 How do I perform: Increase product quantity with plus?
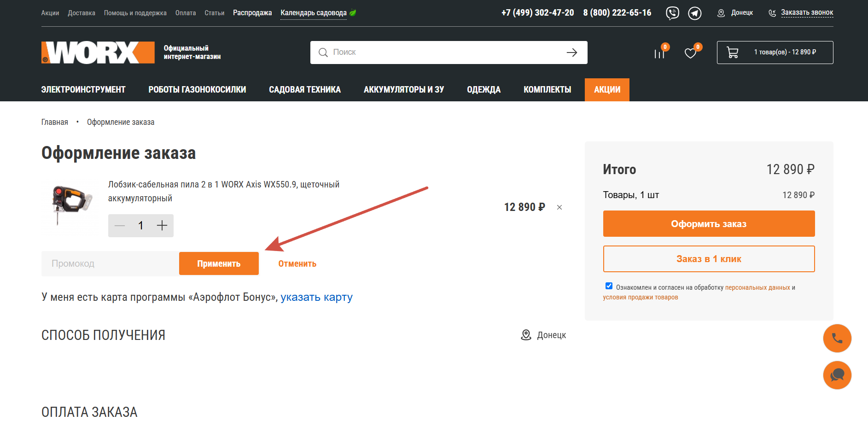pyautogui.click(x=162, y=226)
